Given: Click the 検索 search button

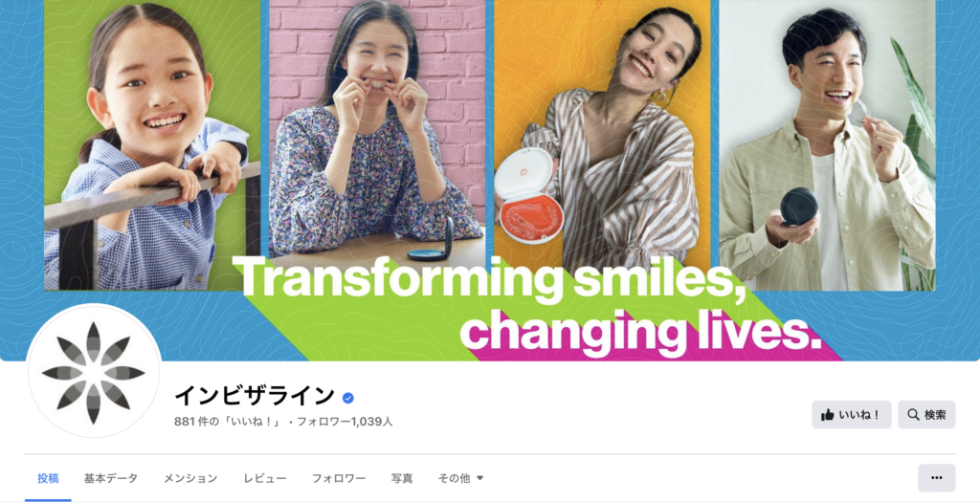Looking at the screenshot, I should coord(926,415).
